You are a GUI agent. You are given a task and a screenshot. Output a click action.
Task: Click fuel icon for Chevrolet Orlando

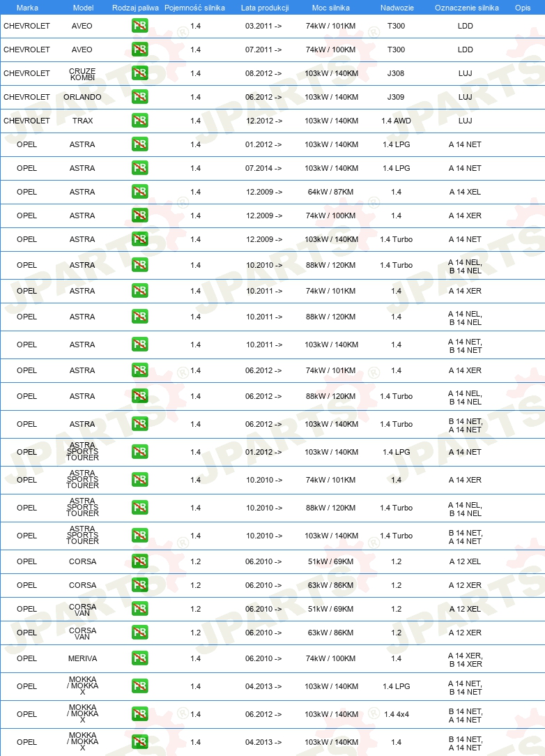click(x=140, y=96)
